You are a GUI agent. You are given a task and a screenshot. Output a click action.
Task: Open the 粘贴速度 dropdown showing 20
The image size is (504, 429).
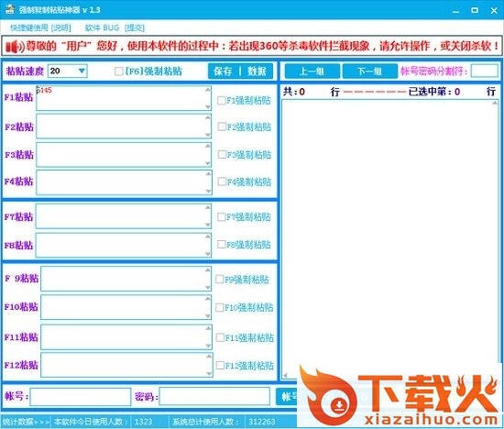point(68,71)
